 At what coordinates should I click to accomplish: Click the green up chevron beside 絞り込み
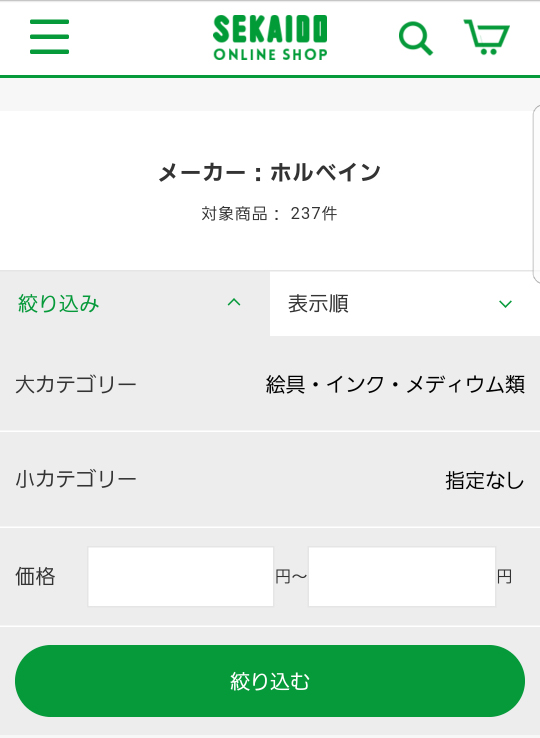tap(234, 303)
